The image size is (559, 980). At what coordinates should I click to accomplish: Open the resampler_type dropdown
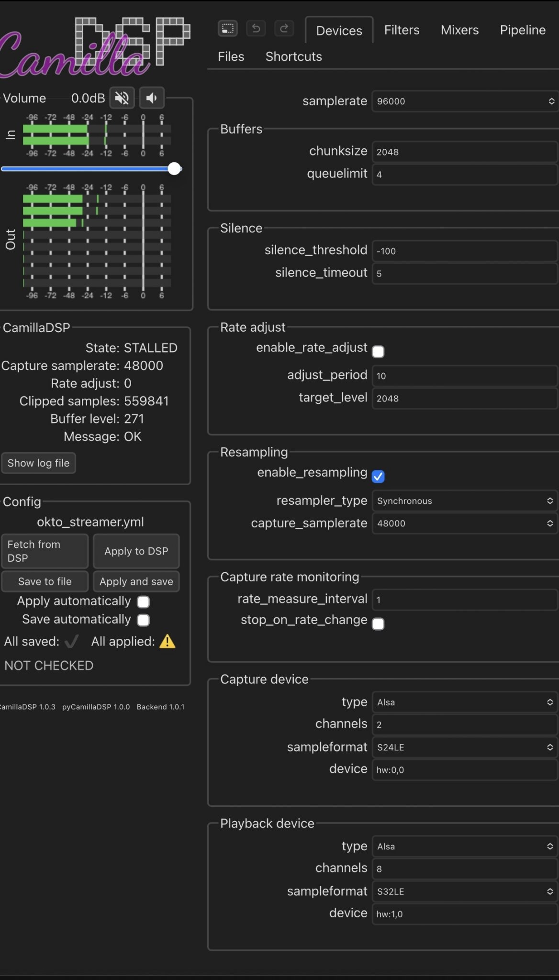[x=465, y=501]
